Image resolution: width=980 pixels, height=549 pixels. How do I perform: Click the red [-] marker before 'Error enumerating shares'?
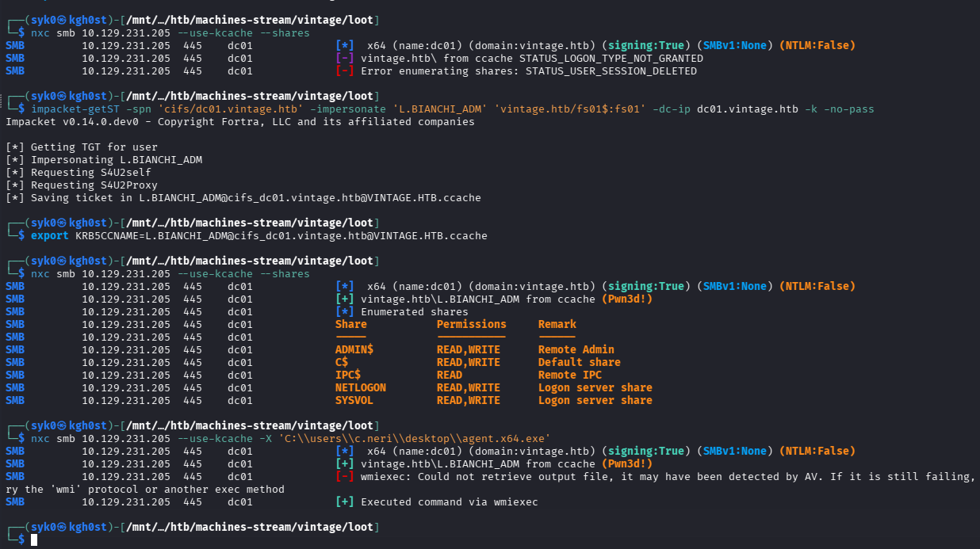345,71
